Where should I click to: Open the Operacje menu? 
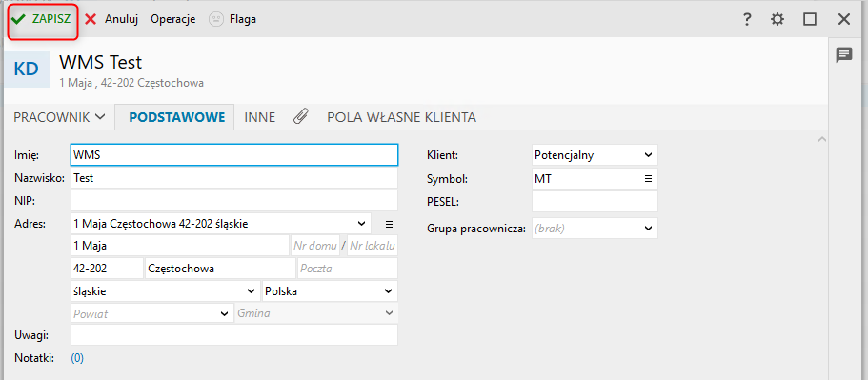coord(173,19)
